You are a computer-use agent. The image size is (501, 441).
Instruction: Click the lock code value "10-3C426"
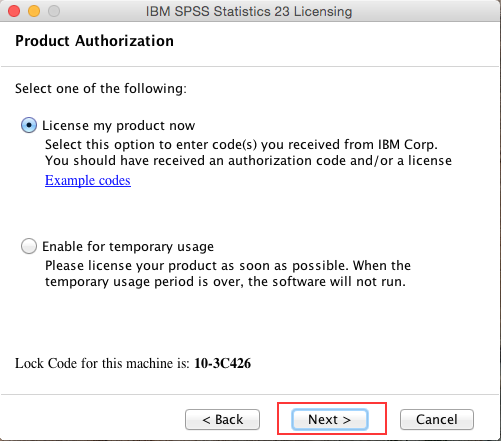[223, 363]
